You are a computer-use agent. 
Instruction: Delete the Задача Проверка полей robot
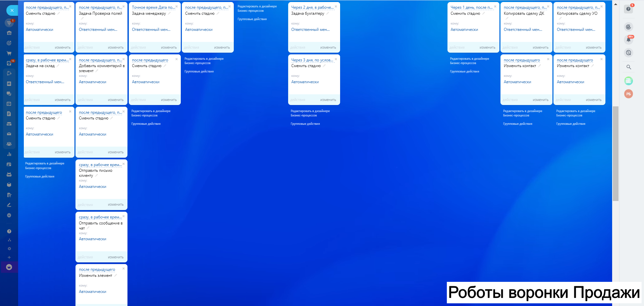pos(123,6)
